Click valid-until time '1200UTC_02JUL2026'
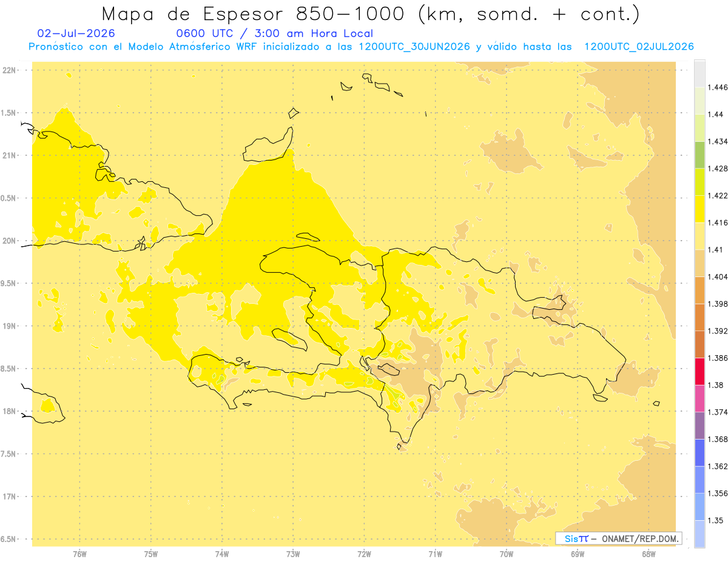 (639, 47)
